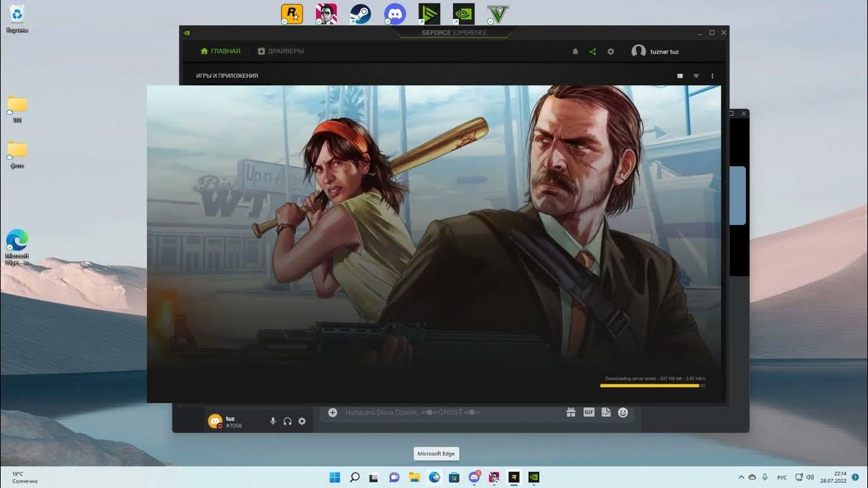Open the tray microphone icon
The width and height of the screenshot is (868, 488).
tap(765, 477)
